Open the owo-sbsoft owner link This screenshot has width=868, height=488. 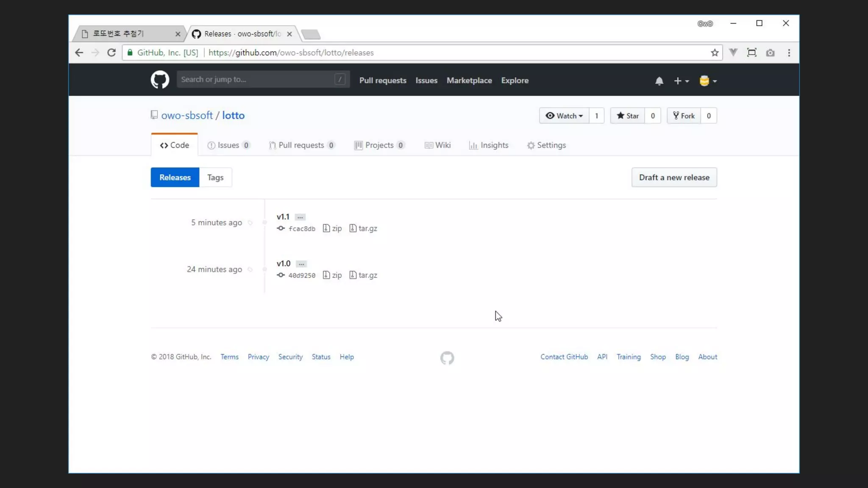point(187,115)
